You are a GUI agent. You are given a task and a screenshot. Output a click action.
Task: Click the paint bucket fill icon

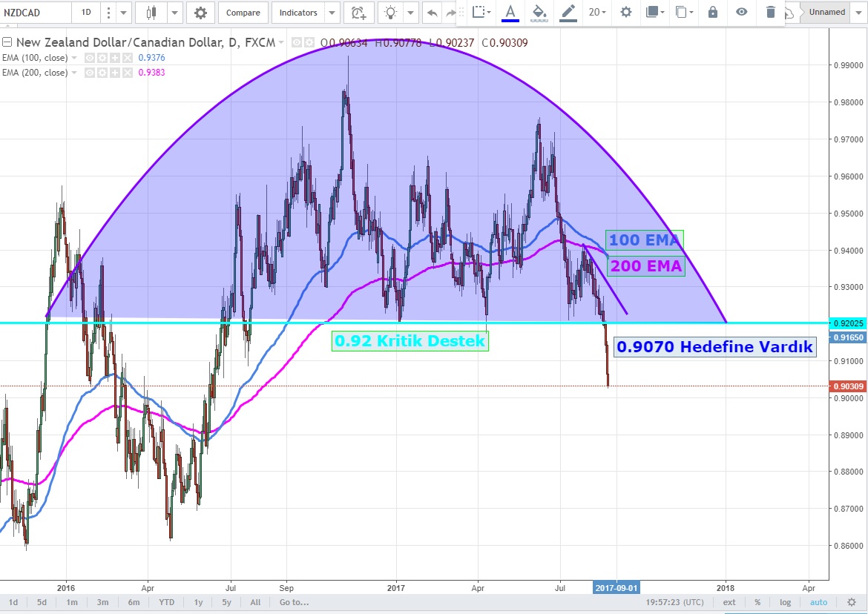540,12
